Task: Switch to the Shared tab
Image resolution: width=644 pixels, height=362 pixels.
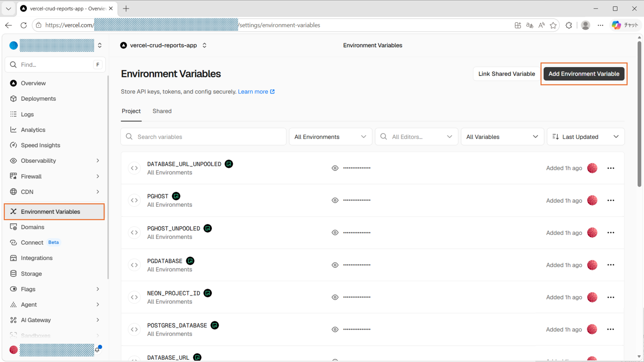Action: [162, 111]
